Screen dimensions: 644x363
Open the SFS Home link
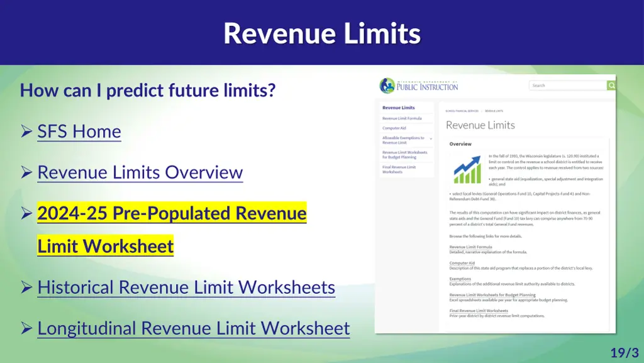pyautogui.click(x=79, y=131)
